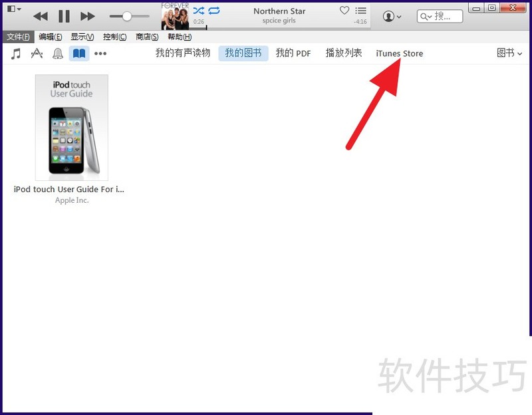Open the iPod touch User Guide cover
532x415 pixels.
[x=72, y=128]
